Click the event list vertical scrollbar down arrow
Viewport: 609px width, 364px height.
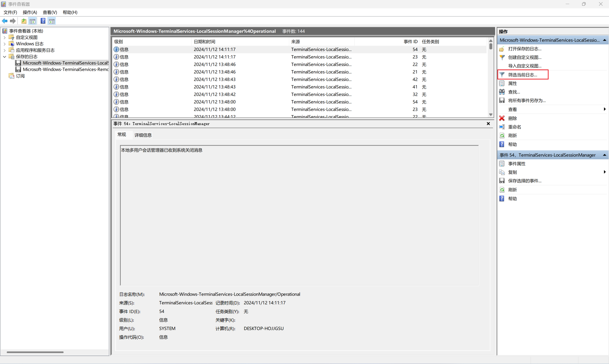click(491, 114)
